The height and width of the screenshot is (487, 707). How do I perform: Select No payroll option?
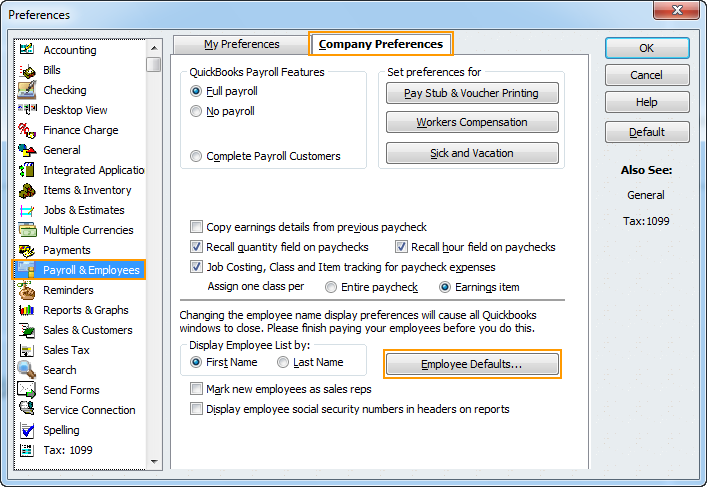point(196,111)
